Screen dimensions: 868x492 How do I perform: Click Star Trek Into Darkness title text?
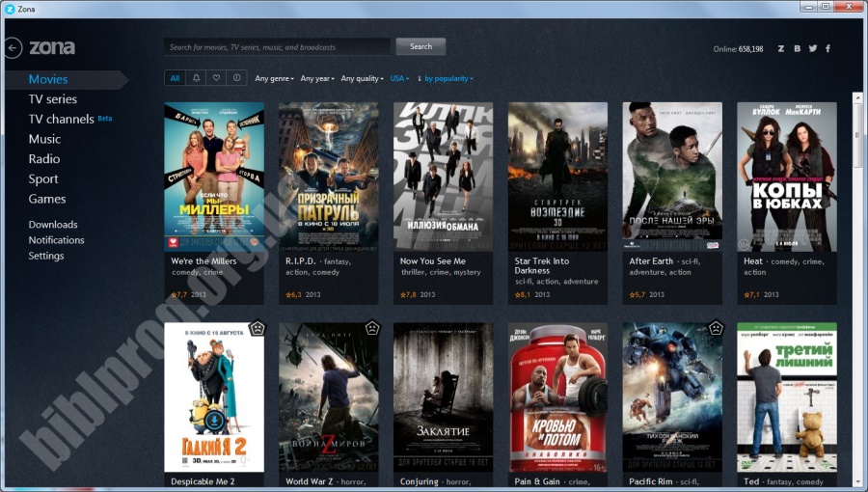541,265
